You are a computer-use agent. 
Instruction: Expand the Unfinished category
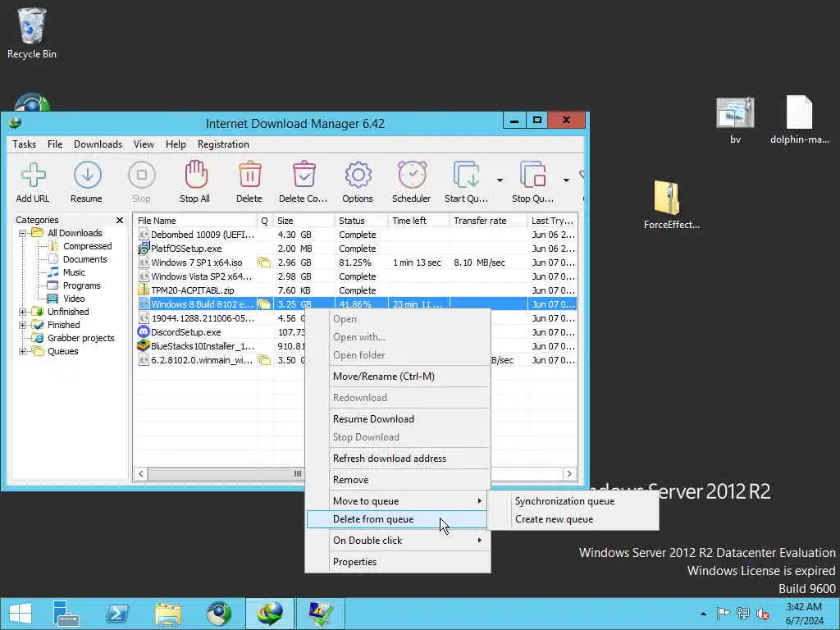point(22,312)
